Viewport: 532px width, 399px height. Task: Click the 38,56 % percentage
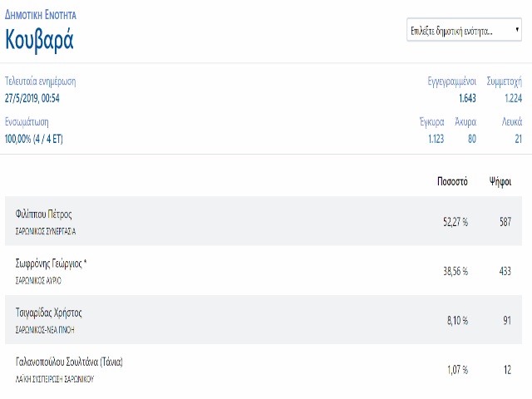click(x=456, y=271)
